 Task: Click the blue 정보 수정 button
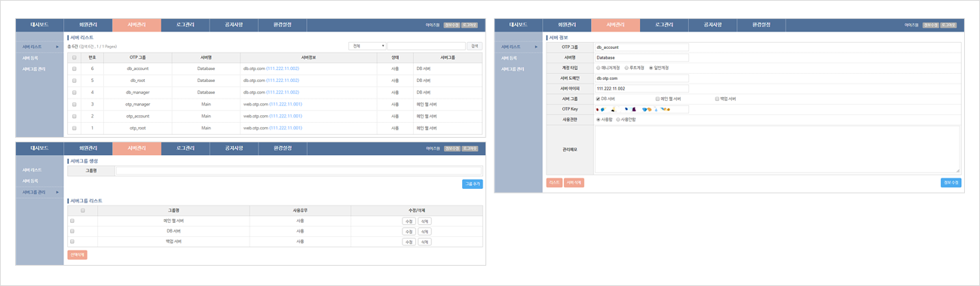pos(951,183)
